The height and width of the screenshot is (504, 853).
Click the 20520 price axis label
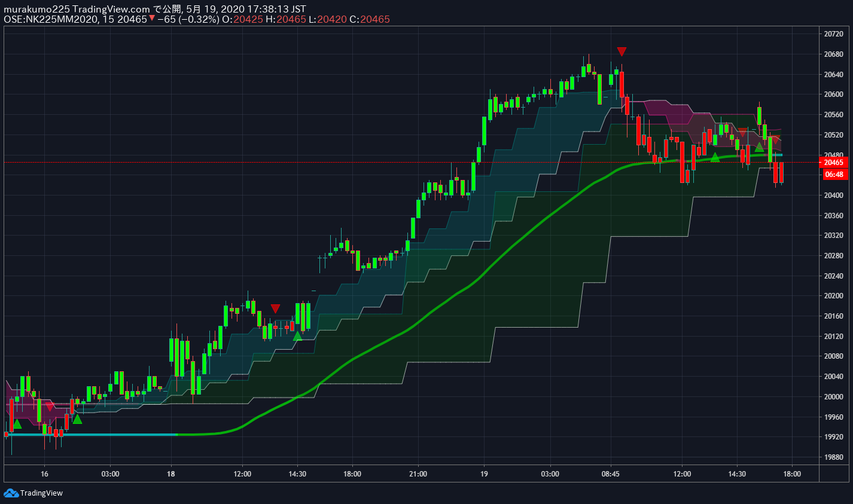pyautogui.click(x=834, y=135)
